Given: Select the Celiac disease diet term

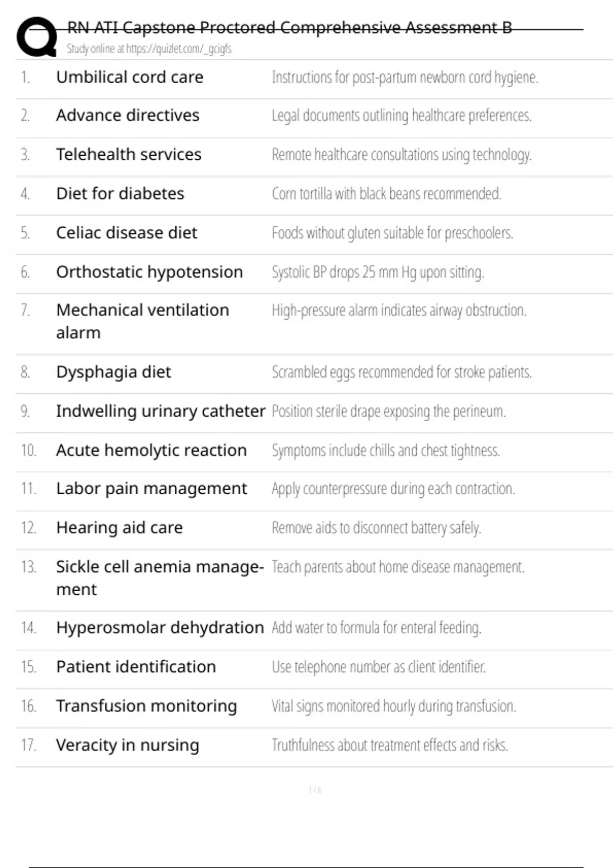Looking at the screenshot, I should (x=126, y=233).
